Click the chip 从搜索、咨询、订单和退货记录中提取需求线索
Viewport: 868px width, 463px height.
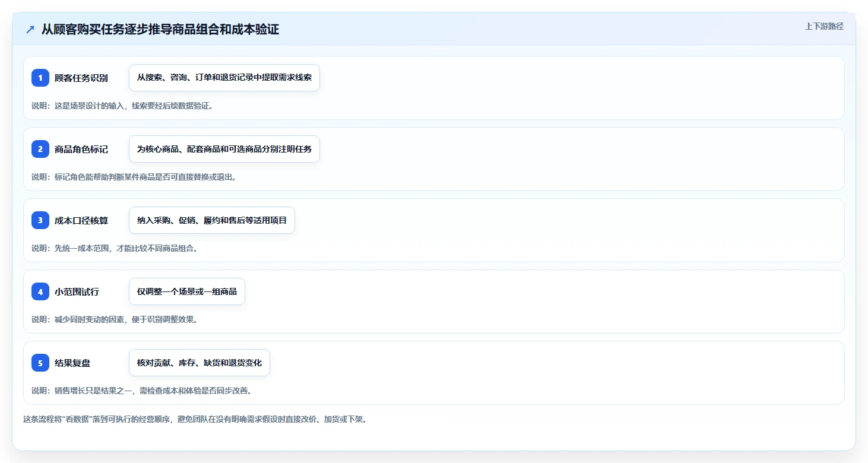click(224, 78)
